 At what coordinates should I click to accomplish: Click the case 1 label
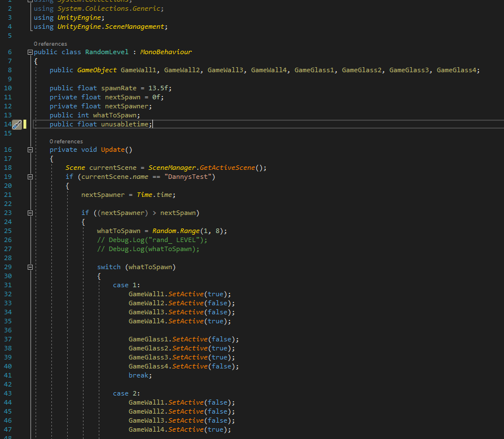point(126,285)
